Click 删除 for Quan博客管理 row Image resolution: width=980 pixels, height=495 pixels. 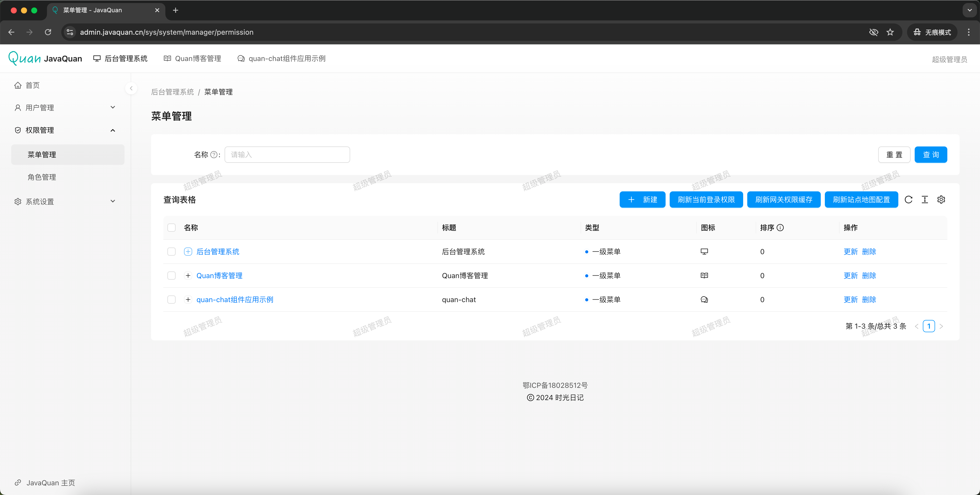[869, 276]
